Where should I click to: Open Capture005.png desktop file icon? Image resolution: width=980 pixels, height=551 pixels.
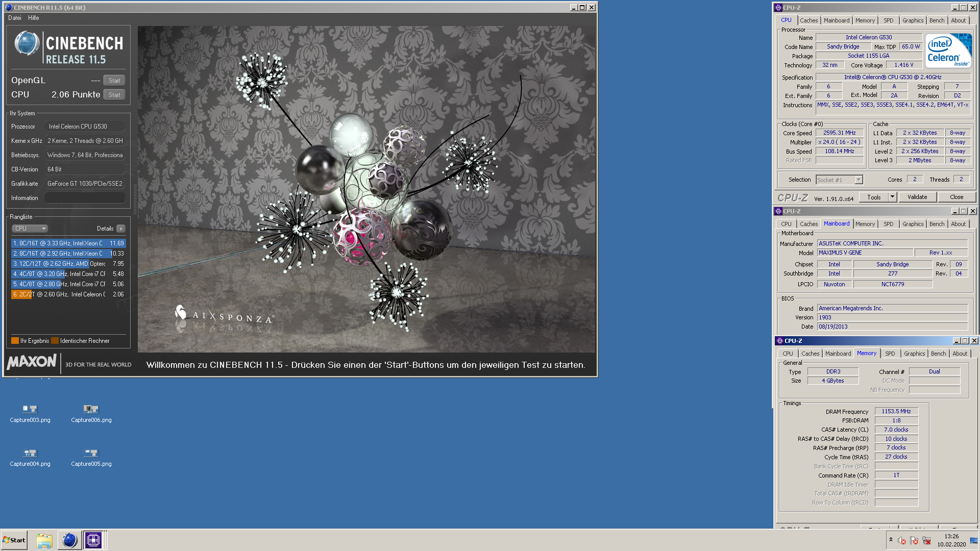click(x=91, y=458)
